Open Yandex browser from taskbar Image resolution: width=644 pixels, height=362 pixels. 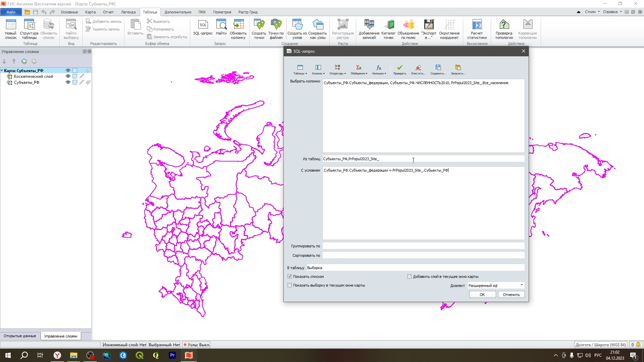pyautogui.click(x=57, y=355)
